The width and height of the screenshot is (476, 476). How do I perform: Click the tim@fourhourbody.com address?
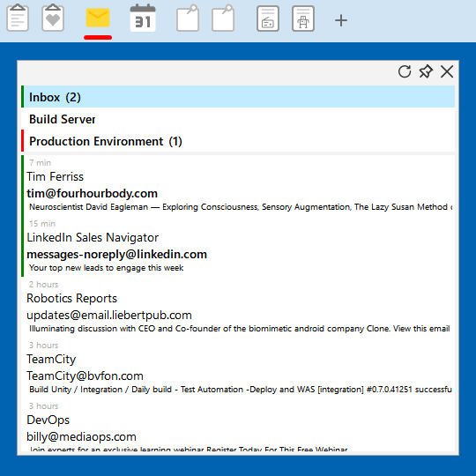click(x=93, y=193)
